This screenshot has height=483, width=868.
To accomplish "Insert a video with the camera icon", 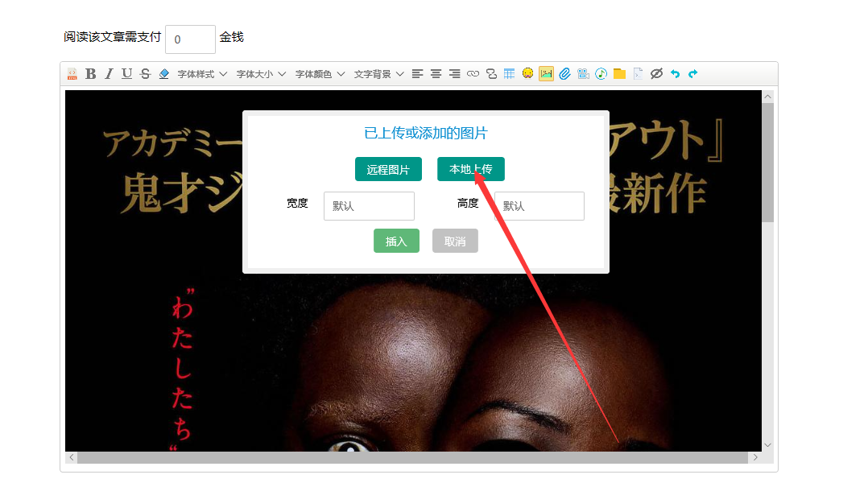I will [x=583, y=73].
